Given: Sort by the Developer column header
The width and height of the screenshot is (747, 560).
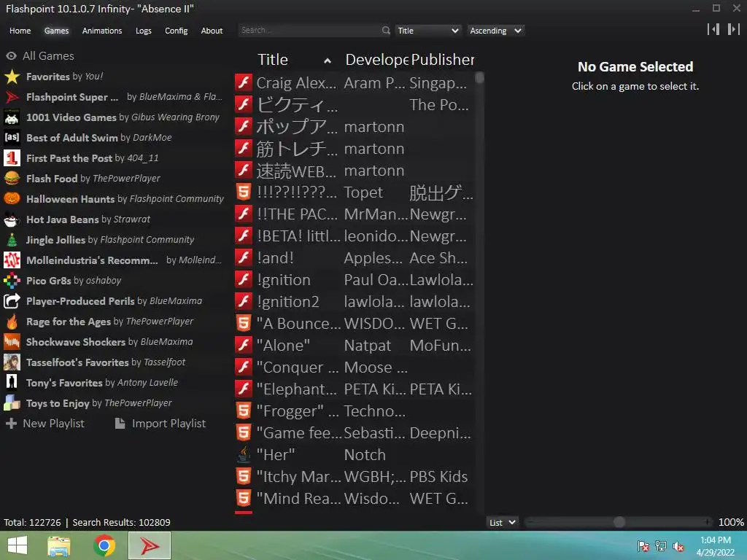Looking at the screenshot, I should point(376,60).
